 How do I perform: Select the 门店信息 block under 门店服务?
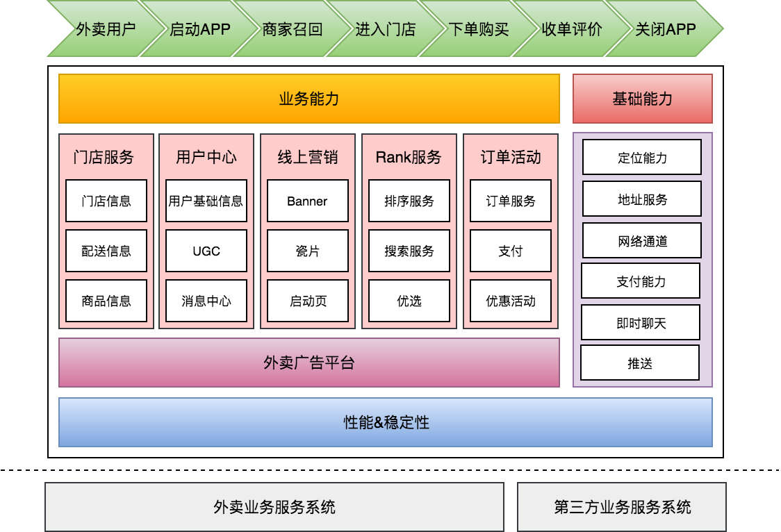106,200
